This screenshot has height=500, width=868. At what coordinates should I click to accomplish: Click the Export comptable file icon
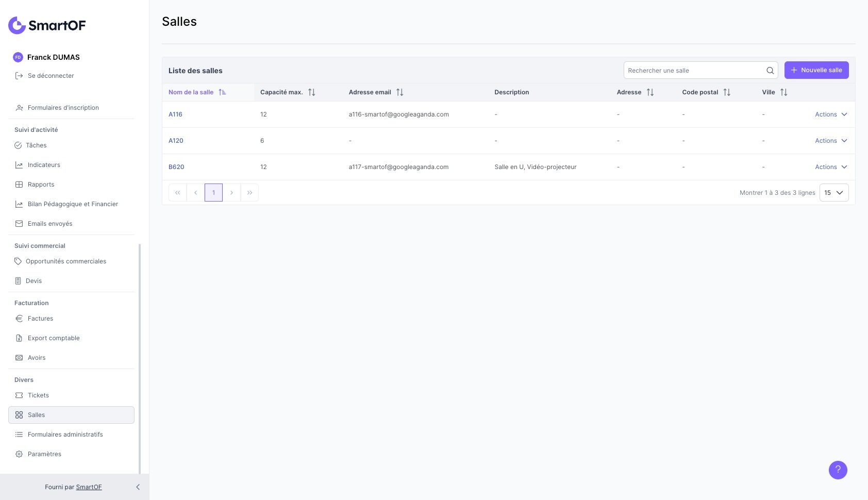tap(19, 338)
